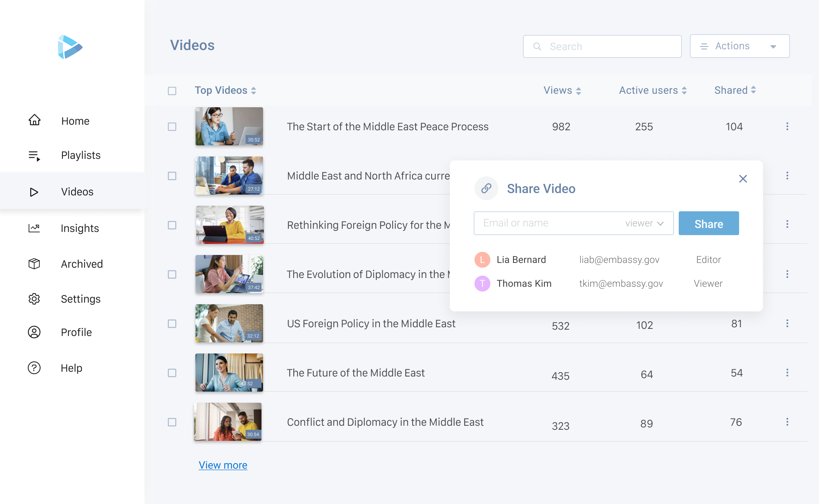The image size is (819, 504).
Task: Check the Future of the Middle East video
Action: pos(172,373)
